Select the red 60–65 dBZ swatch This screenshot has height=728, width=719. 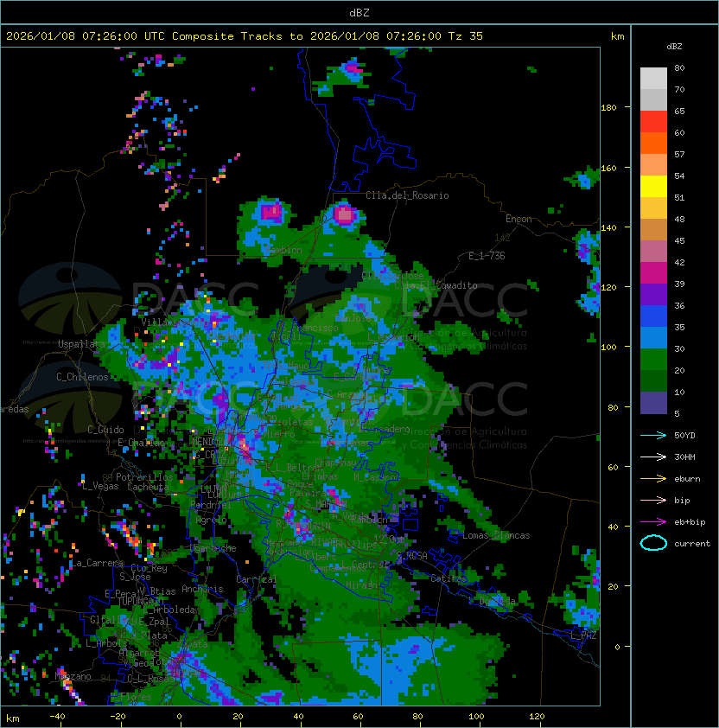tap(653, 122)
